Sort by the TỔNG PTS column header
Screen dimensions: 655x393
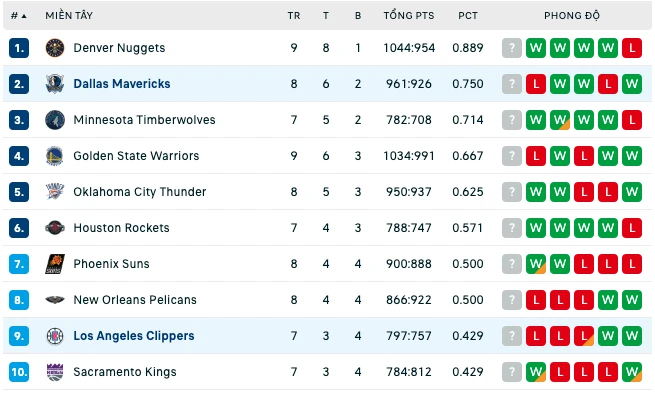pos(409,16)
